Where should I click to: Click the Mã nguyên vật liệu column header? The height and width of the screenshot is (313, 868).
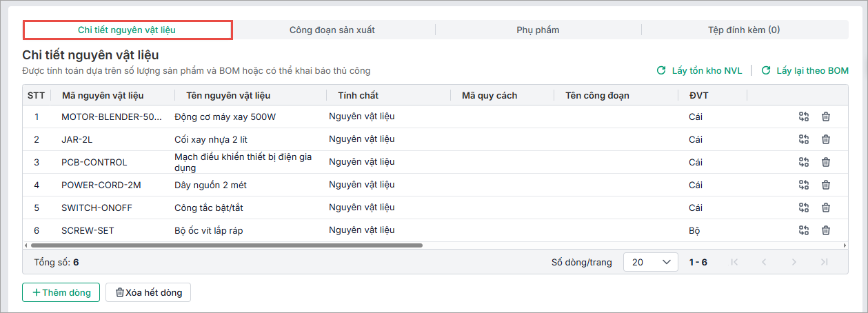[103, 95]
